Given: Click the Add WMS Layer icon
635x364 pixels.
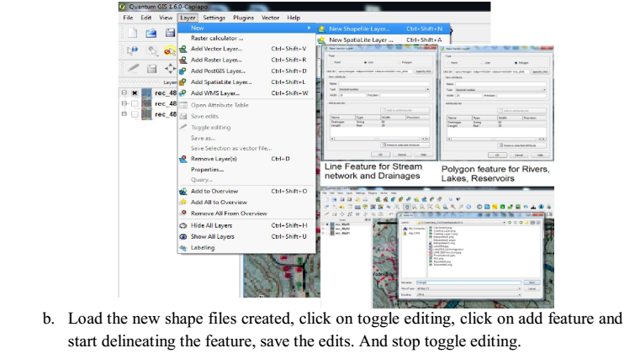Looking at the screenshot, I should click(x=183, y=93).
